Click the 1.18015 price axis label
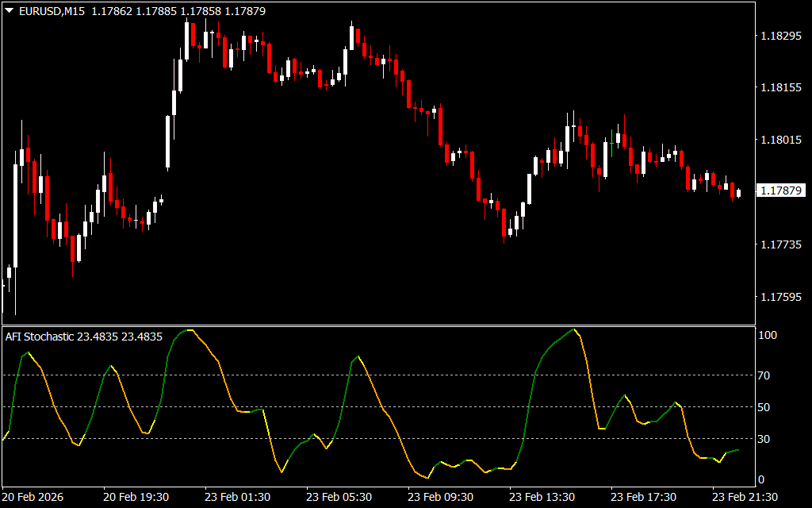Screen dimensions: 812x508 [x=779, y=140]
